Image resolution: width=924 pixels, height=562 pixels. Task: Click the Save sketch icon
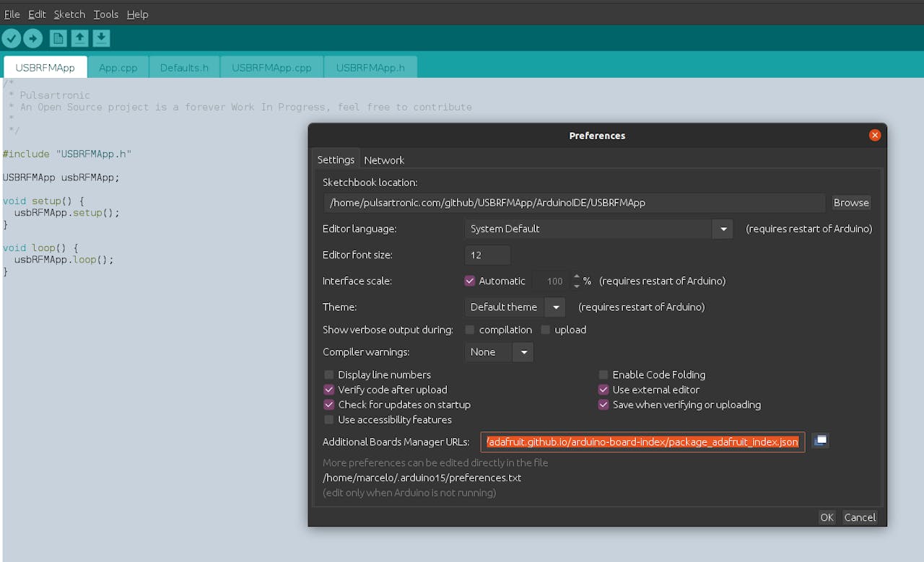pos(101,38)
